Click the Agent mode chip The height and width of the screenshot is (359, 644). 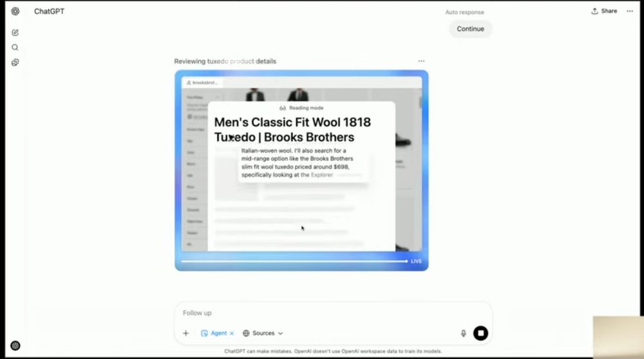214,333
